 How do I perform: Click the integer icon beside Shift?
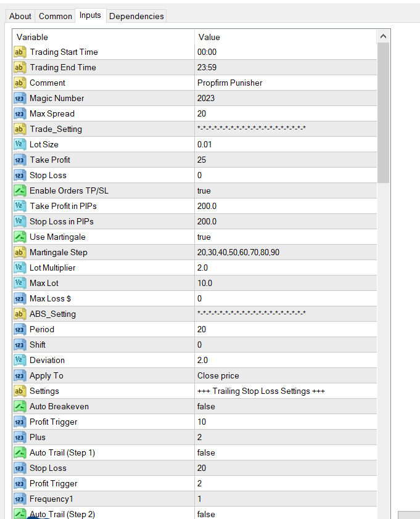pos(20,345)
